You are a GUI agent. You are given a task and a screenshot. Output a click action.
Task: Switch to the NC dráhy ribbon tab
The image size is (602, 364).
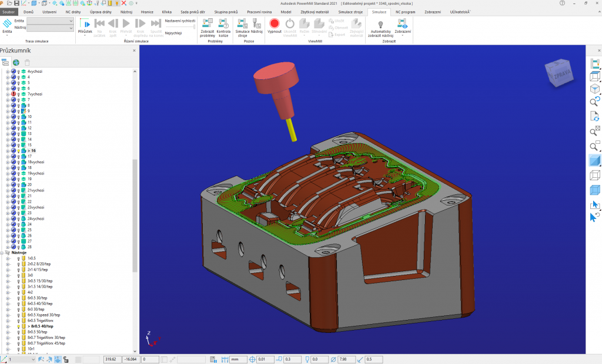tap(73, 12)
